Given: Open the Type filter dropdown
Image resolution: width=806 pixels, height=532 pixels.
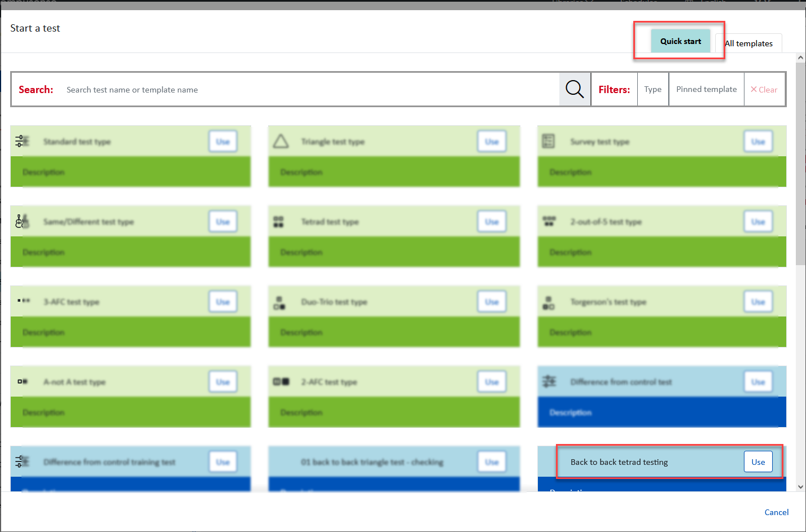Looking at the screenshot, I should click(652, 89).
